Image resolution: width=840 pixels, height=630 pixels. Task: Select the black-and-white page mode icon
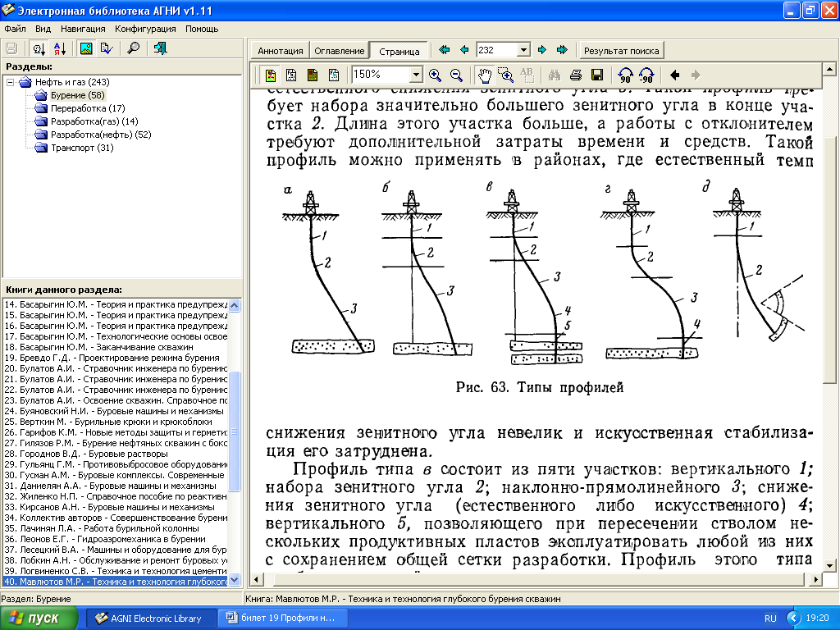(x=291, y=75)
